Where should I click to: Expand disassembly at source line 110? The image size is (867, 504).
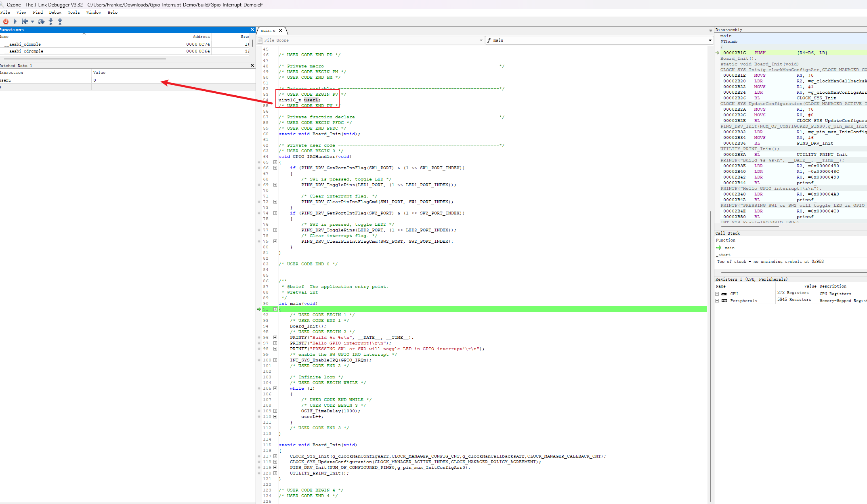275,417
